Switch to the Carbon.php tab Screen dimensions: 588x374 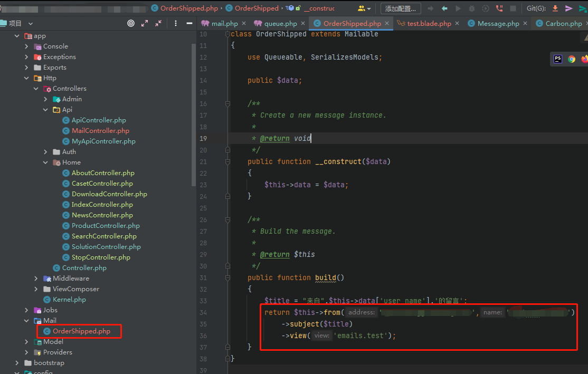tap(559, 23)
